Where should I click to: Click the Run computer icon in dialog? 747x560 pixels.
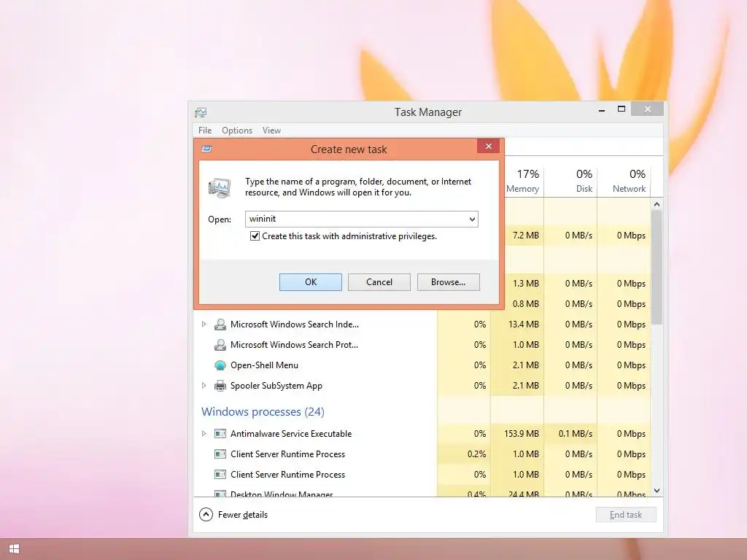click(220, 187)
